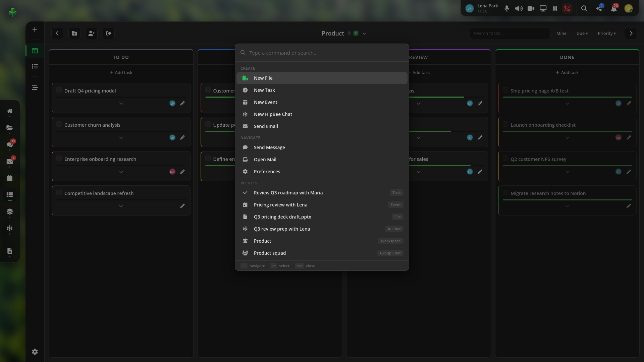Screen dimensions: 644x362
Task: Open mail icon with the 2 badge
Action: (x=10, y=161)
